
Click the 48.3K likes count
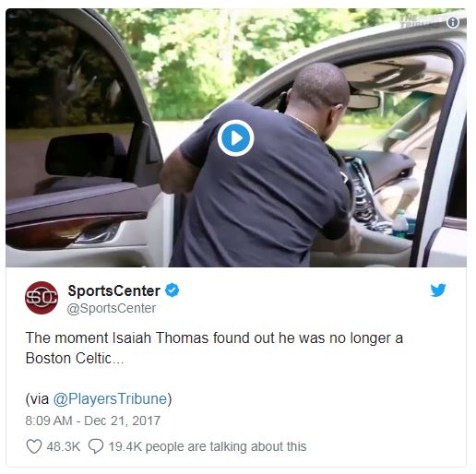[x=64, y=446]
